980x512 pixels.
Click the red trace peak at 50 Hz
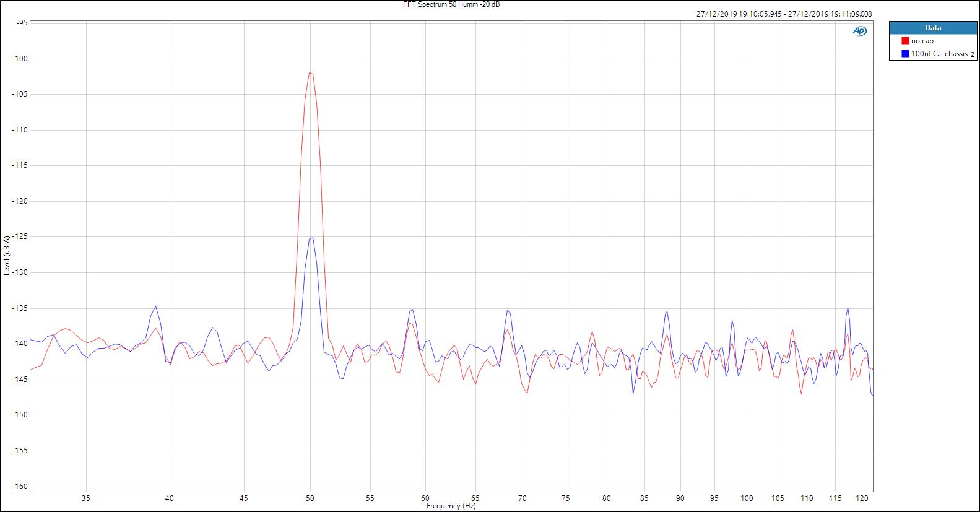[310, 73]
